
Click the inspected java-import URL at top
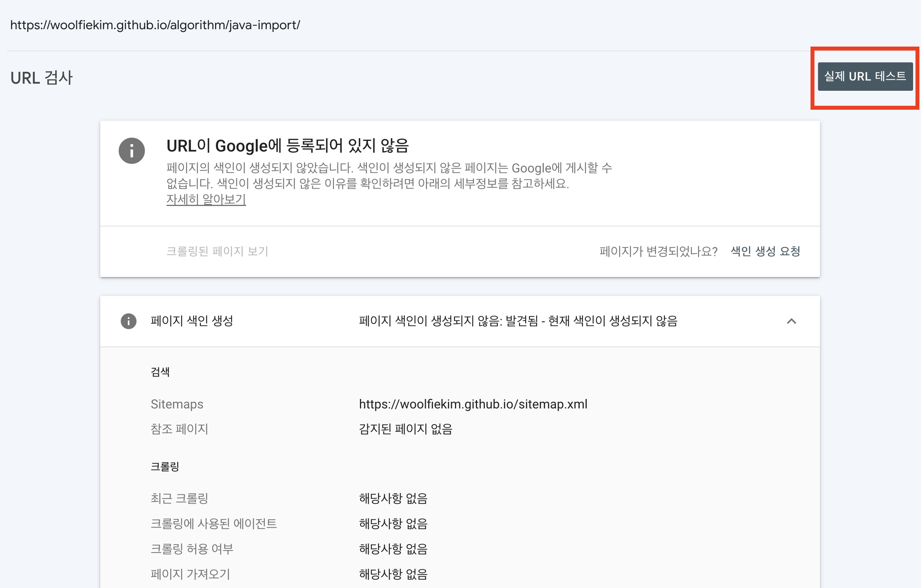155,25
